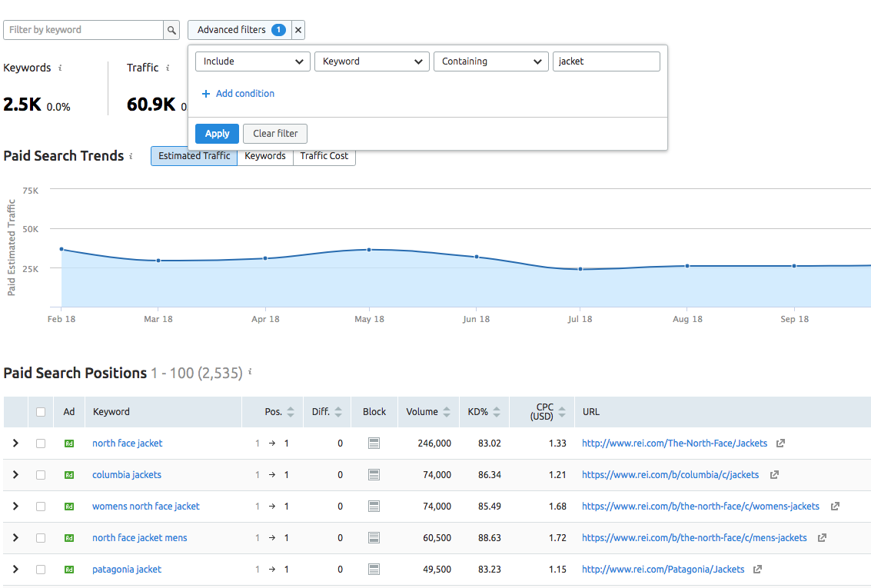871x588 pixels.
Task: Open the Containing condition dropdown
Action: pyautogui.click(x=491, y=61)
